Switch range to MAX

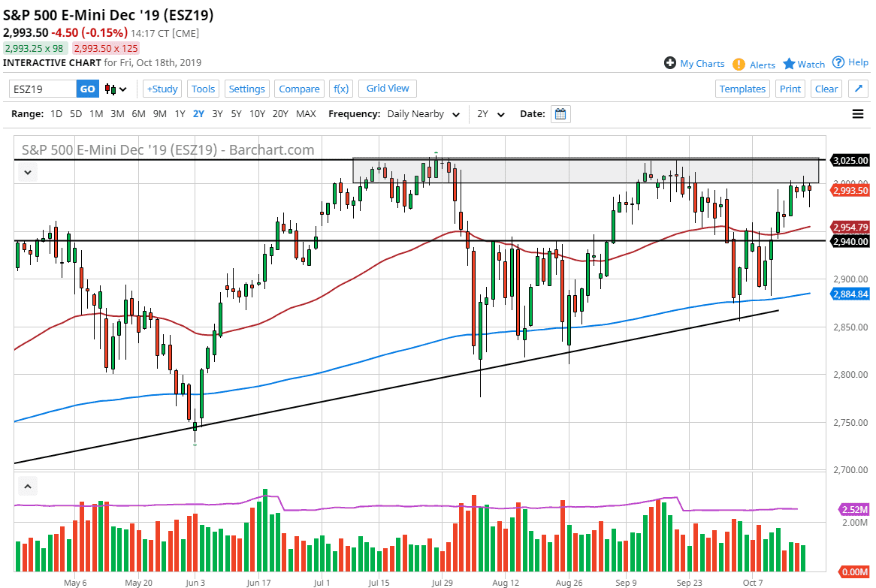pos(306,113)
